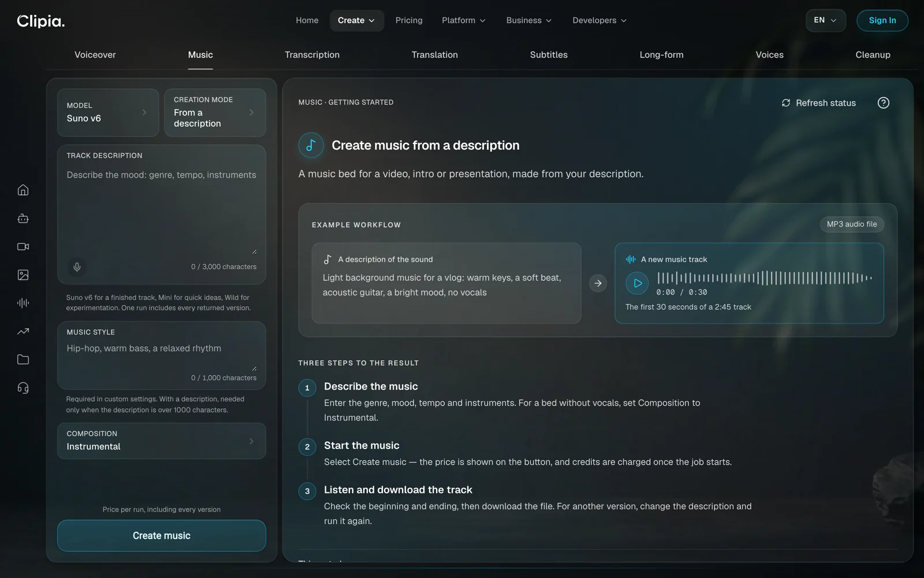Open the EN language dropdown
Image resolution: width=924 pixels, height=578 pixels.
[825, 20]
